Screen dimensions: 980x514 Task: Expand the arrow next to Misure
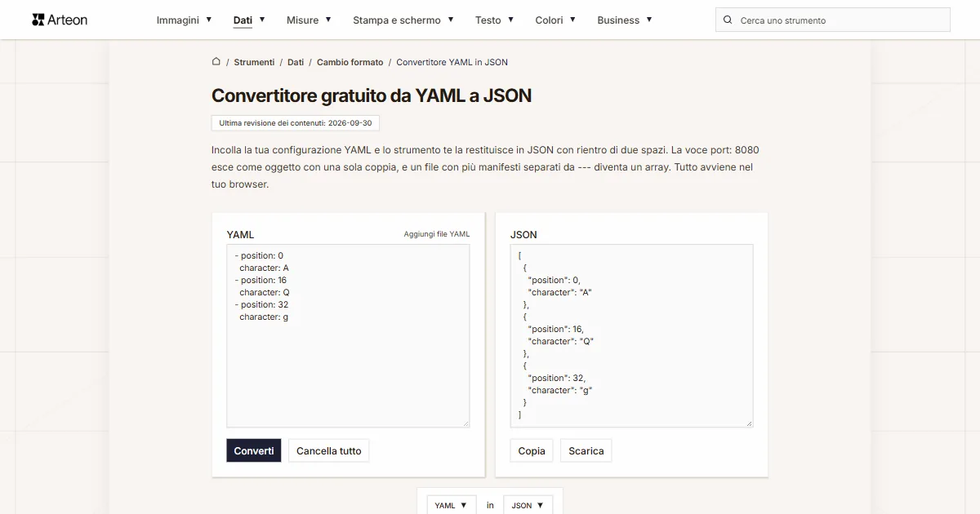(x=328, y=19)
